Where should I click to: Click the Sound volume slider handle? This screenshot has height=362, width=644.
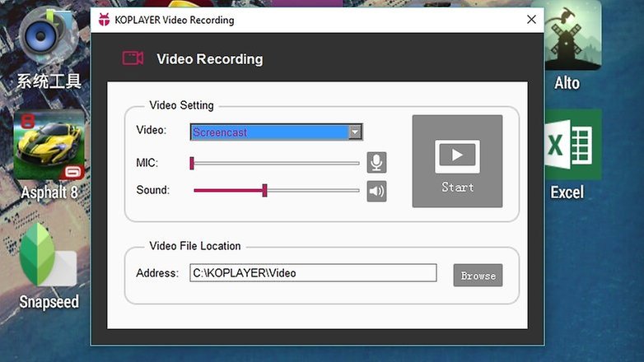(265, 190)
